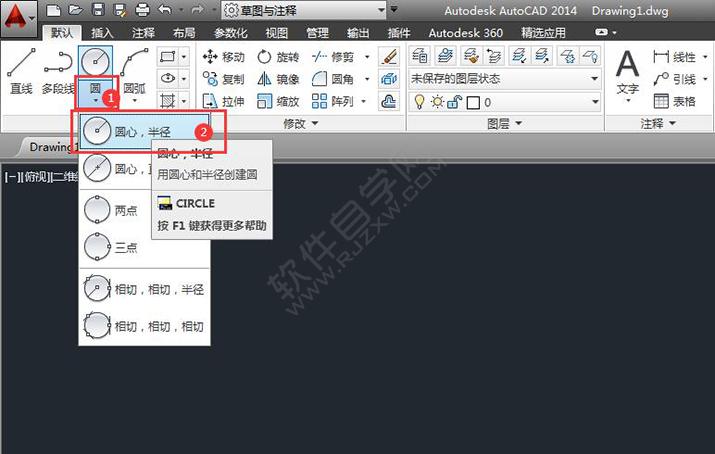Screen dimensions: 715x454
Task: Open the Rectangle tool dropdown arrow
Action: tap(184, 57)
